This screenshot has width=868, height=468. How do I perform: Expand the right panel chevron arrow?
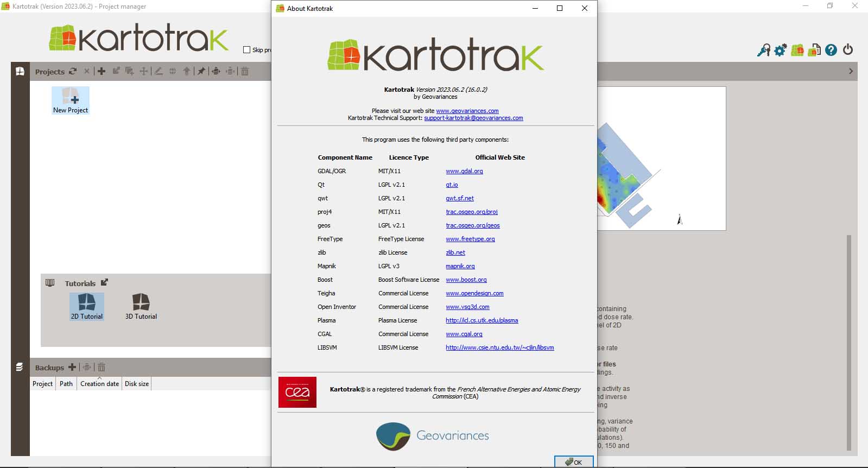[x=851, y=71]
